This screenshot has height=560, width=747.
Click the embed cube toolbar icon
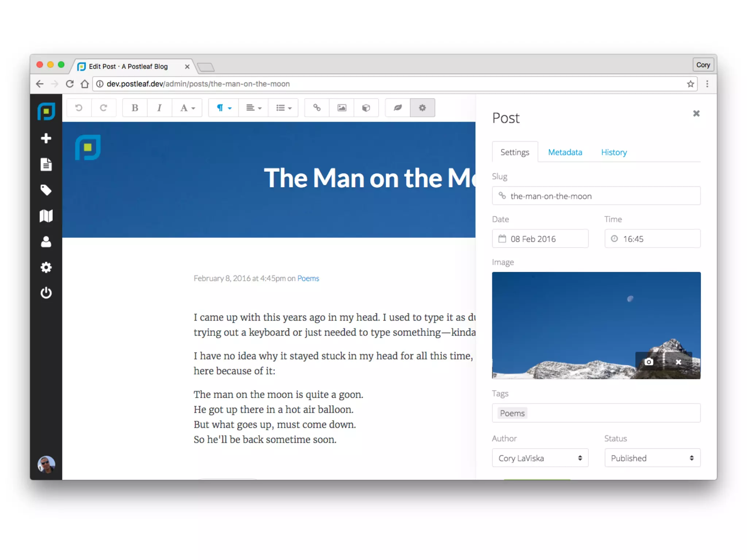pos(366,108)
